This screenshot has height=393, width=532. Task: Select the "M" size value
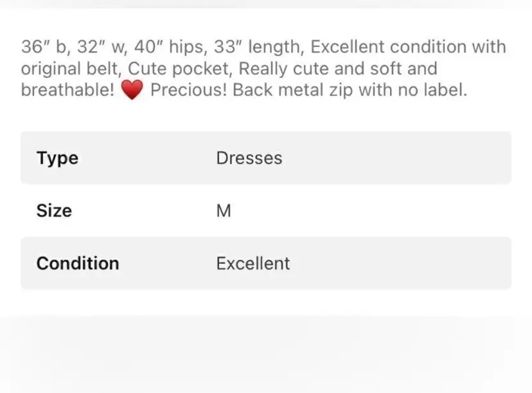(x=223, y=210)
